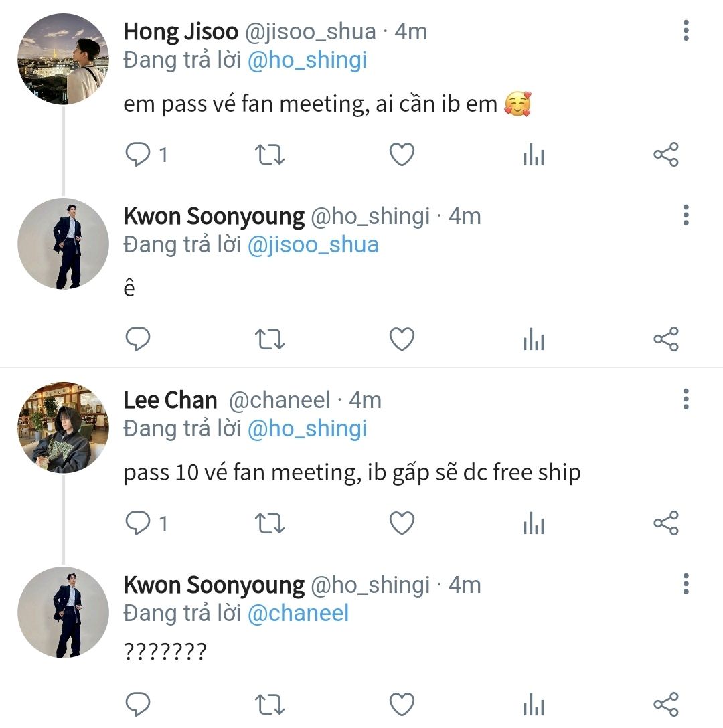View analytics for Hong Jisoo's tweet
723x728 pixels.
534,155
